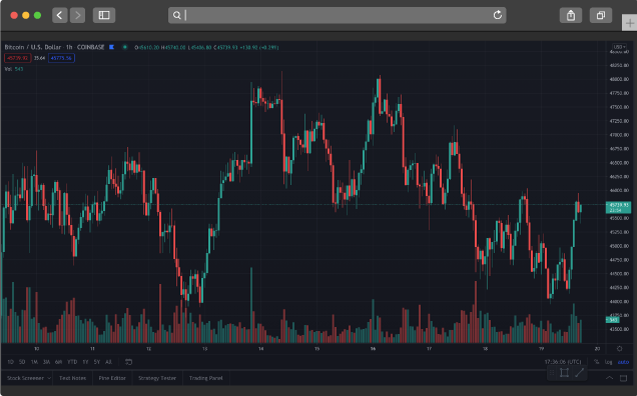The width and height of the screenshot is (637, 396).
Task: Open the Text Notes tab
Action: 72,378
